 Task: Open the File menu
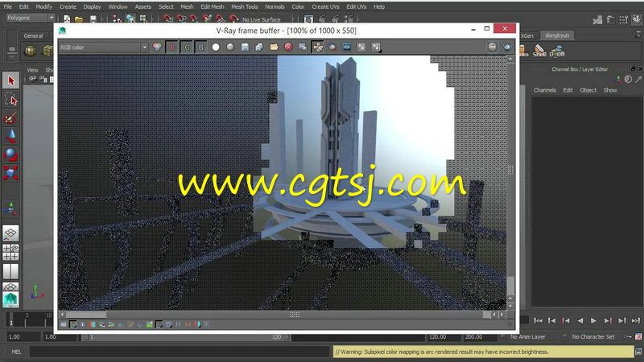click(x=8, y=6)
